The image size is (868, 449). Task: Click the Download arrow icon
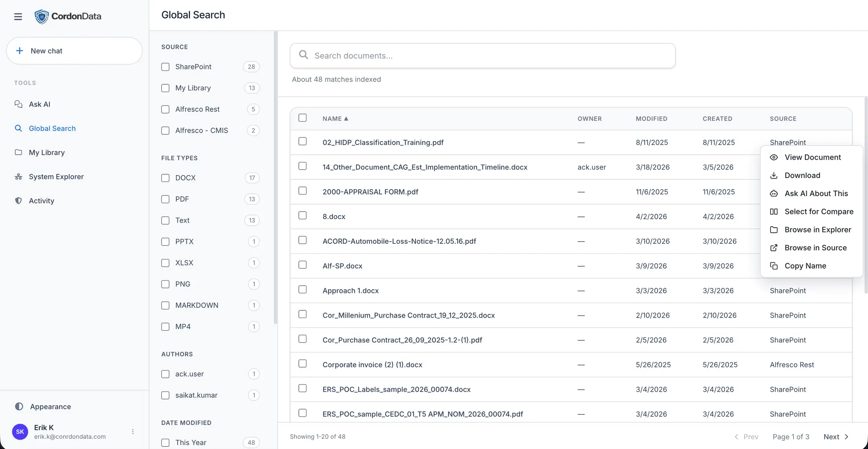click(773, 176)
